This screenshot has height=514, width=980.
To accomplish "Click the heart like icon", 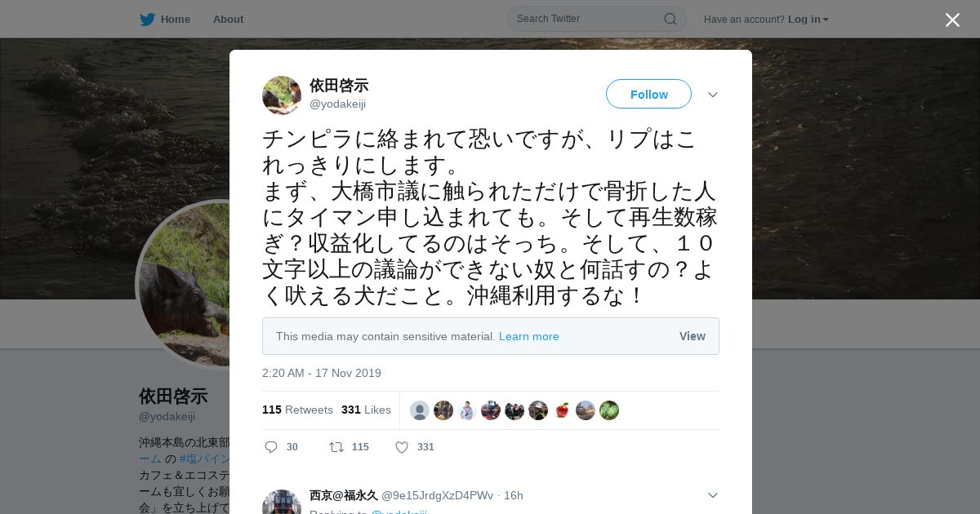I will click(402, 447).
